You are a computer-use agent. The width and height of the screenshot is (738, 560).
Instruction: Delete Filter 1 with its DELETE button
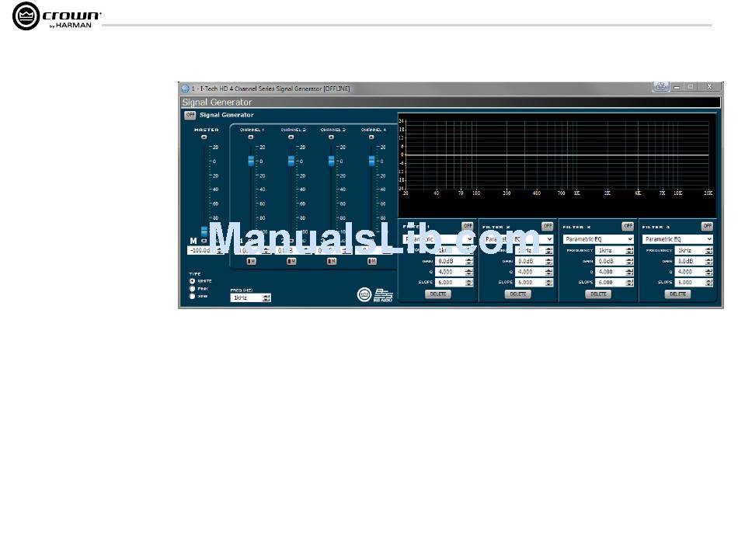tap(438, 294)
